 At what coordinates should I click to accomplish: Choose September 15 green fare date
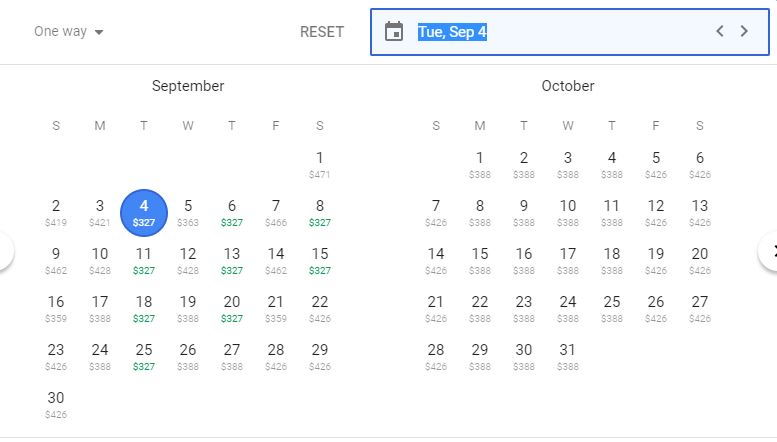[320, 260]
